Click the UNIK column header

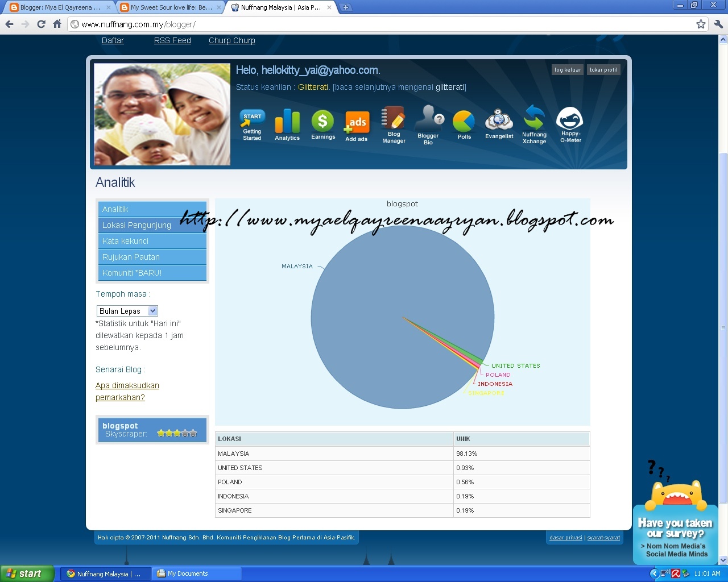[522, 439]
